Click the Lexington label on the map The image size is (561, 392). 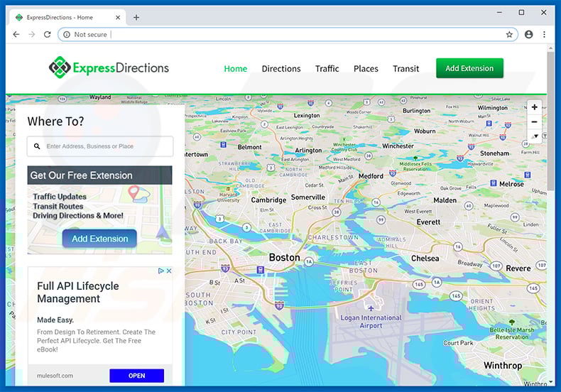coord(307,116)
